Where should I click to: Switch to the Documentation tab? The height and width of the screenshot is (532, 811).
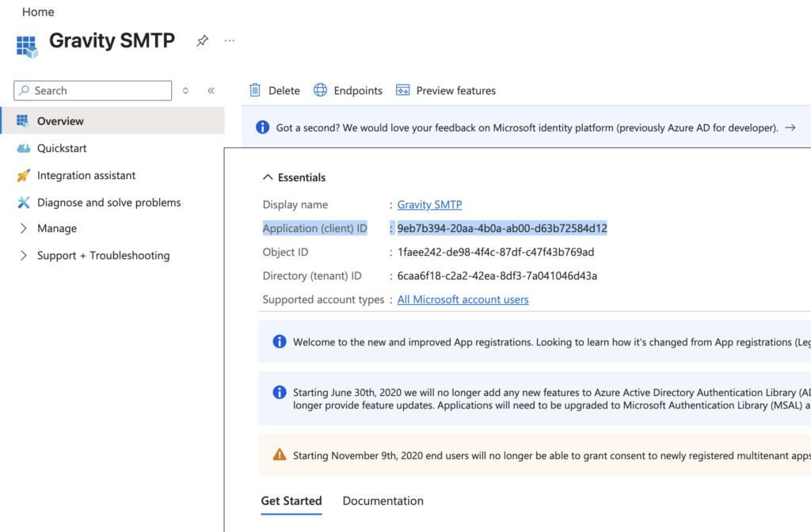pos(383,501)
